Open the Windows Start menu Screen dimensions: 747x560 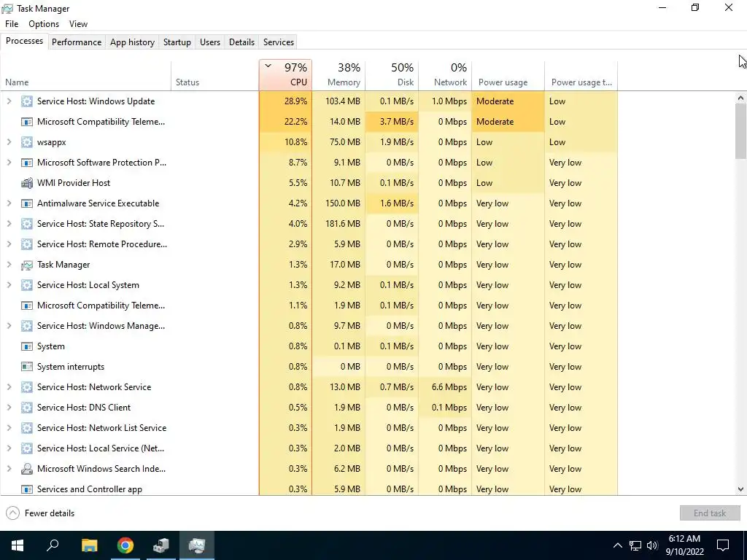(18, 545)
